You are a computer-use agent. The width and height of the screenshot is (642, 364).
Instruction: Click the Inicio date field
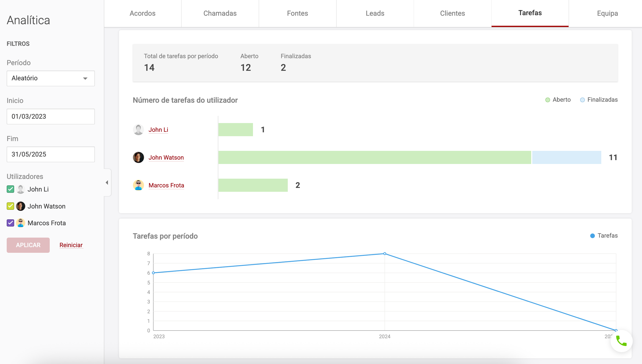point(51,116)
